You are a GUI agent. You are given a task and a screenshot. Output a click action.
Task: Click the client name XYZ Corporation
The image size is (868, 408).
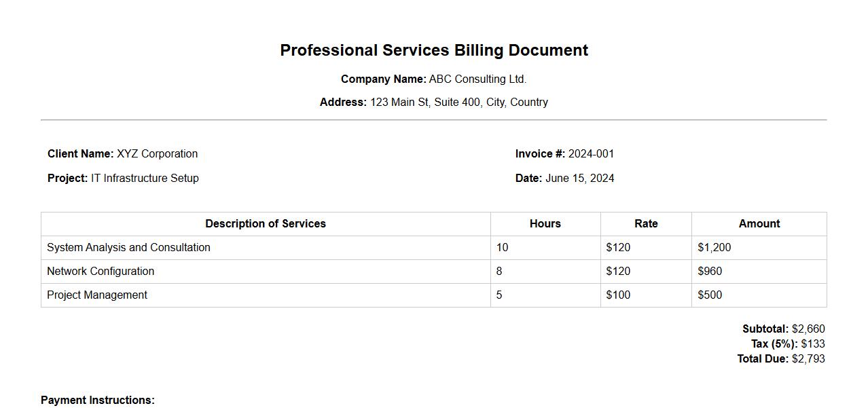coord(157,154)
